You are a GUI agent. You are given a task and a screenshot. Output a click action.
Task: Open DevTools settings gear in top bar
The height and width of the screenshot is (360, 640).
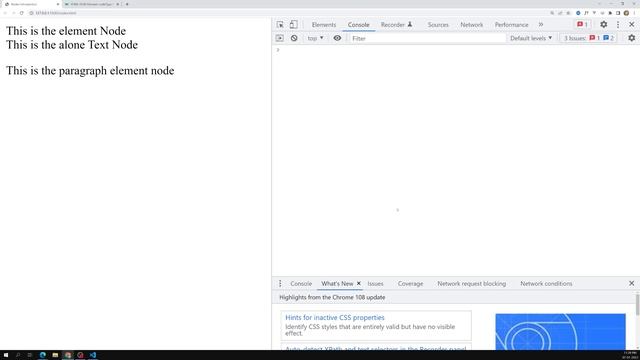click(603, 24)
